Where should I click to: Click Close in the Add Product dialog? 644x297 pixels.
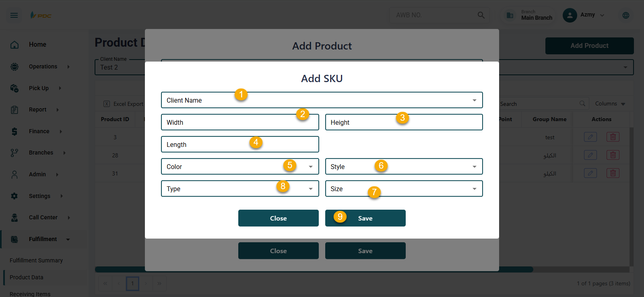pyautogui.click(x=279, y=251)
